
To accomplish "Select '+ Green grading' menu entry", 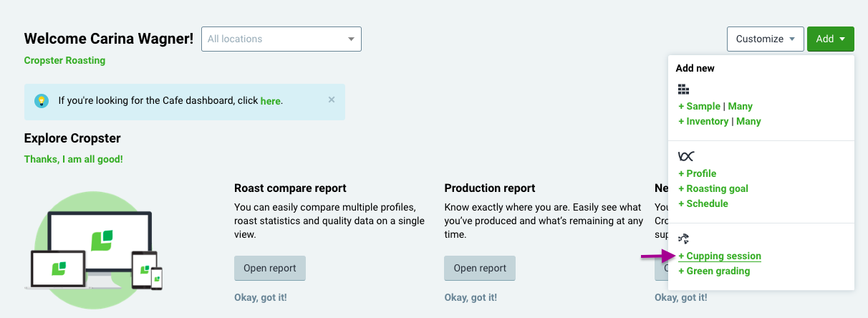I will (x=714, y=271).
